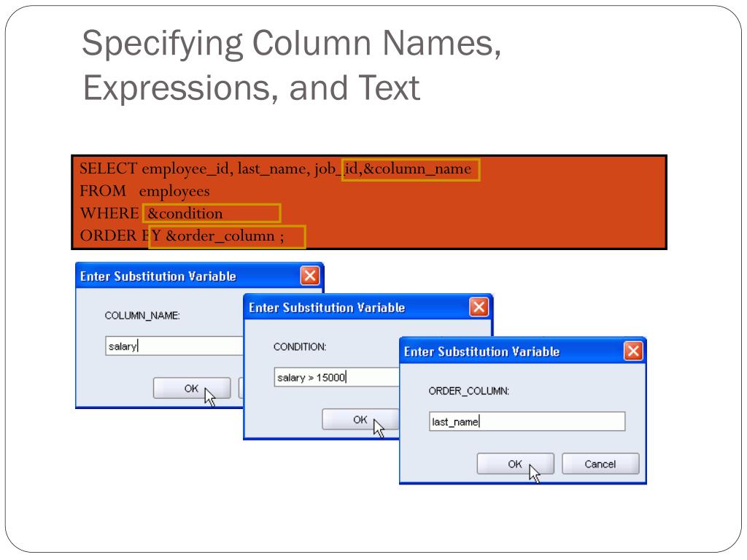Image resolution: width=747 pixels, height=560 pixels.
Task: Close the COLUMN_NAME substitution variable dialog
Action: 309,276
